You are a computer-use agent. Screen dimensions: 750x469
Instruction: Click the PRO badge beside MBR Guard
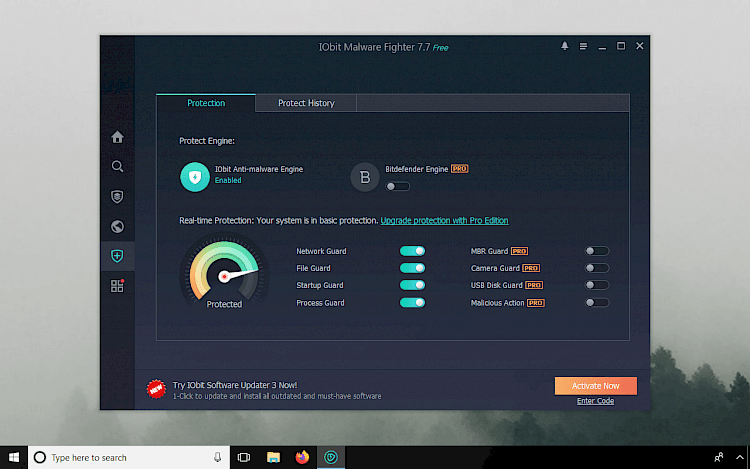pyautogui.click(x=519, y=251)
